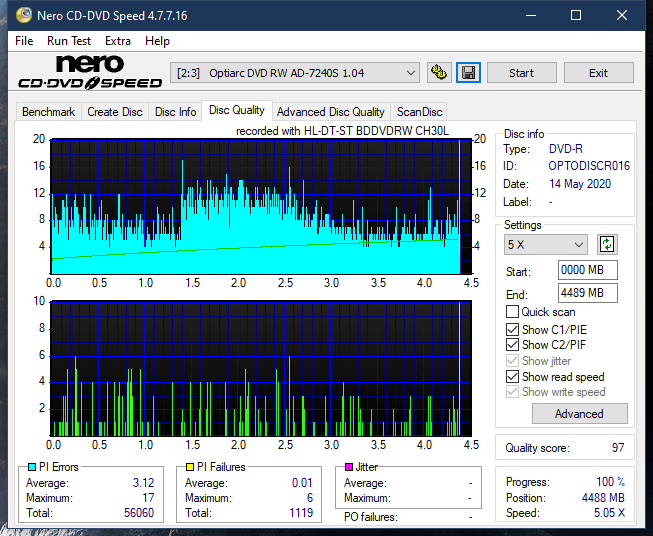Click the green refresh speed icon
653x536 pixels.
pyautogui.click(x=607, y=244)
